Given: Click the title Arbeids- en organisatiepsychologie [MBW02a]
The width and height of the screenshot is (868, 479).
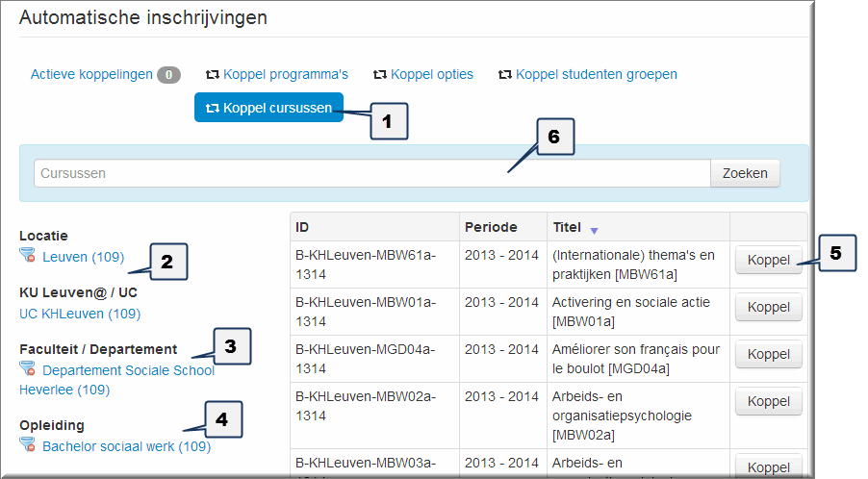Looking at the screenshot, I should point(622,416).
